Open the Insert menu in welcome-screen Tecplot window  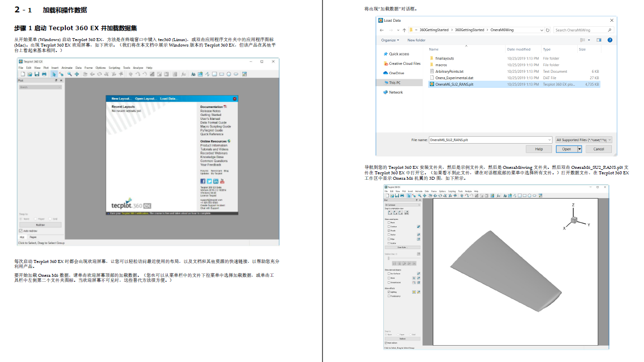click(x=54, y=67)
